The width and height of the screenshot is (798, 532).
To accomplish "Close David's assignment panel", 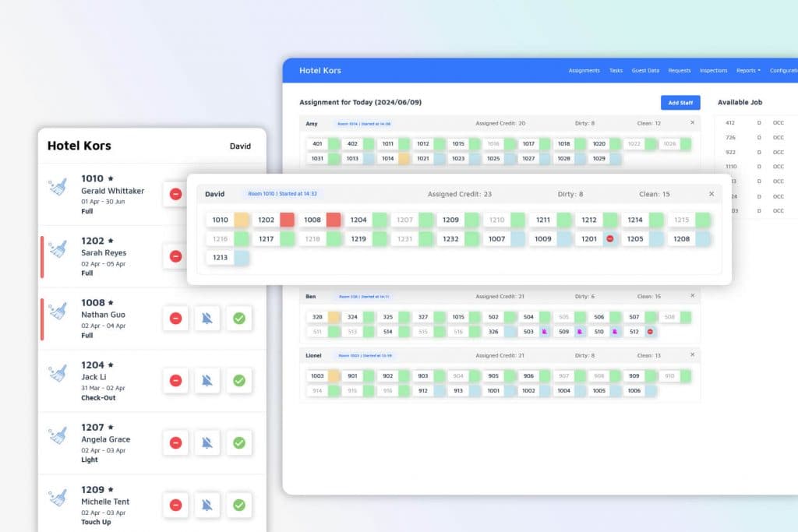I will [x=711, y=194].
